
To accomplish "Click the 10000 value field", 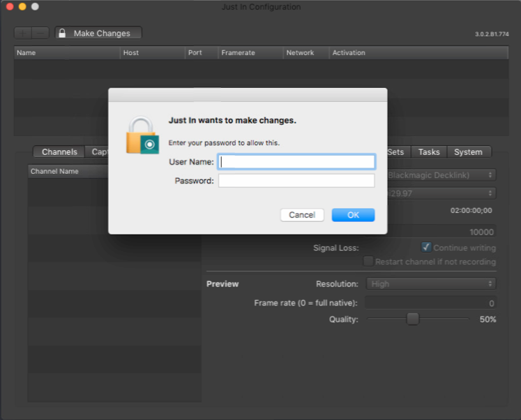I will (x=441, y=232).
